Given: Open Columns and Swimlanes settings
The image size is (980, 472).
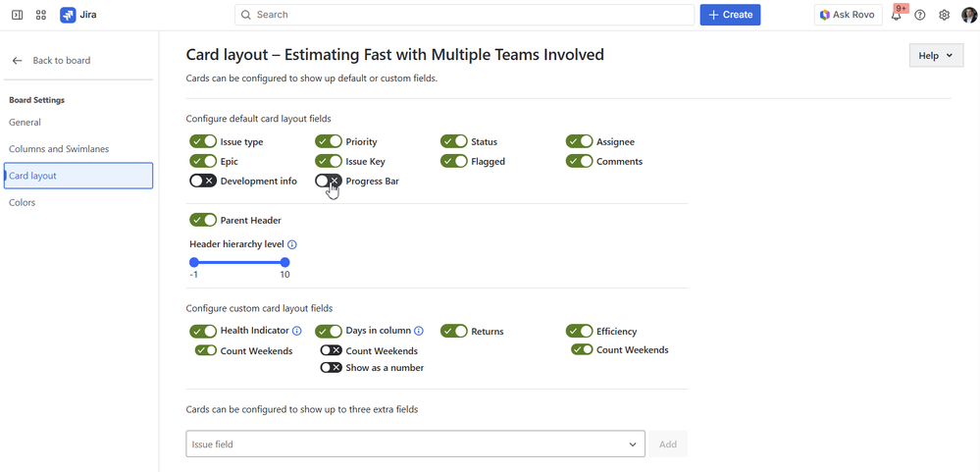Looking at the screenshot, I should click(59, 149).
